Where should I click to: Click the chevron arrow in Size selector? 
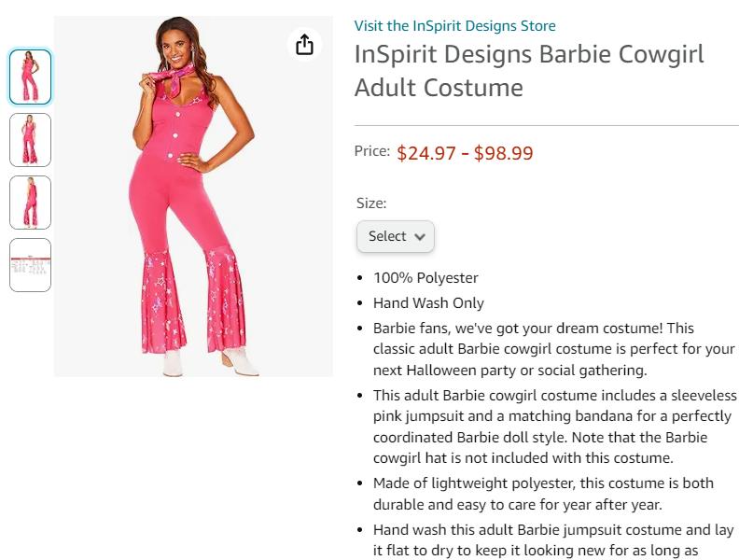[420, 237]
